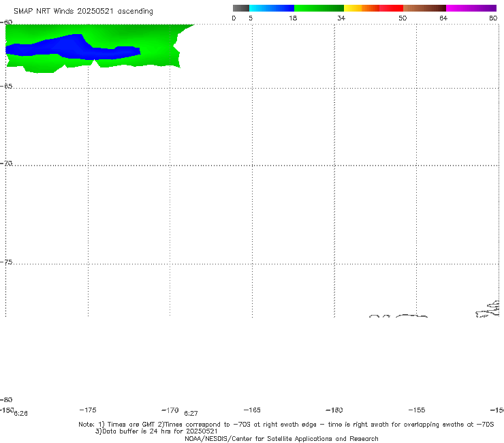Click the 'Times are GMT' note line
Image resolution: width=504 pixels, height=443 pixels.
[x=286, y=425]
